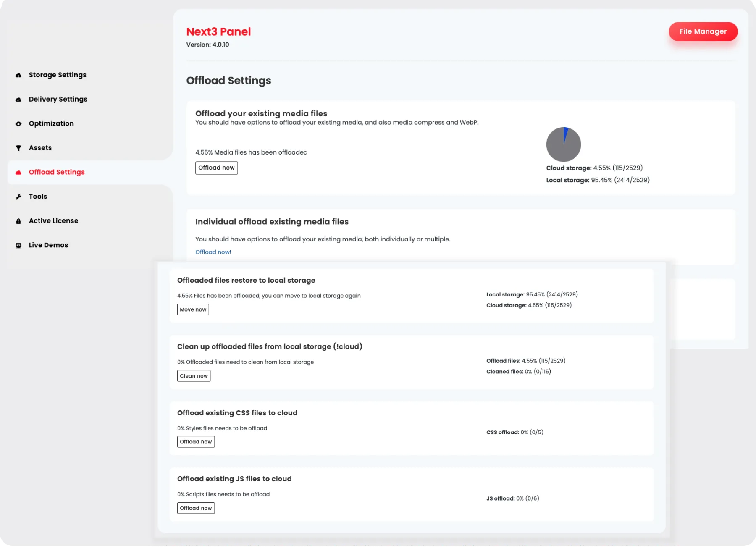Click 'Offload existing CSS files to cloud' heading

[x=237, y=413]
